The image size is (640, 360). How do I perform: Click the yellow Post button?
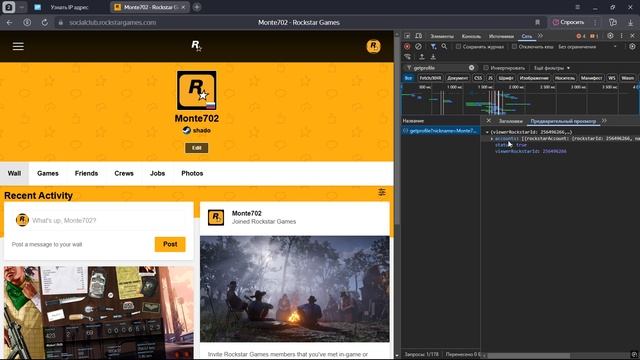click(x=170, y=244)
